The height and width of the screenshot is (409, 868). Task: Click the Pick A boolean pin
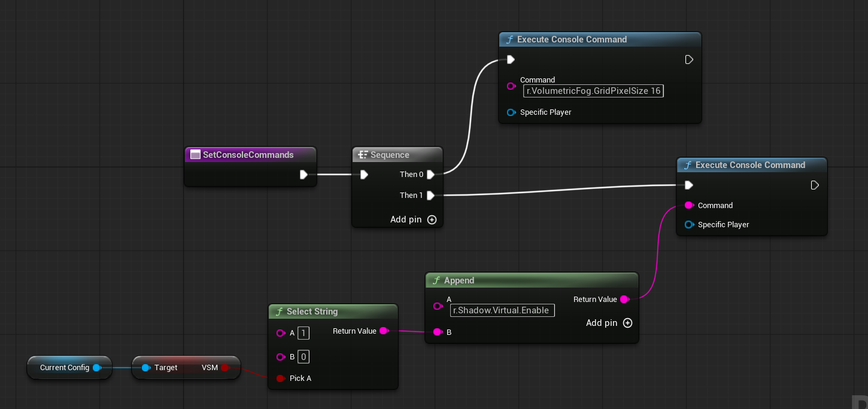coord(280,379)
